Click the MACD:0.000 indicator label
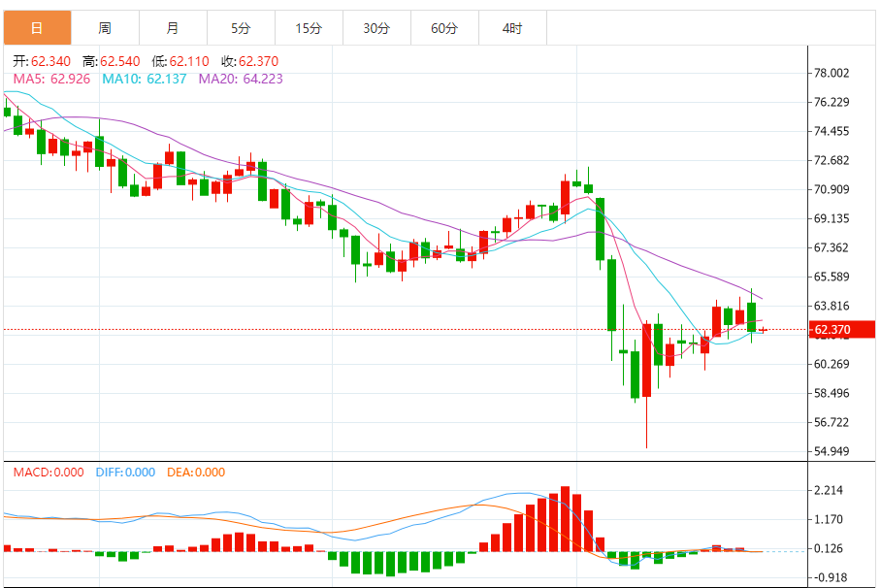Viewport: 881px width, 588px height. pyautogui.click(x=49, y=473)
